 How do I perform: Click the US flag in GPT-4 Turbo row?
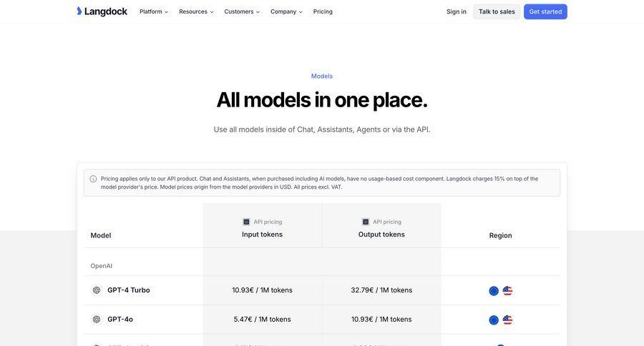[x=507, y=291]
